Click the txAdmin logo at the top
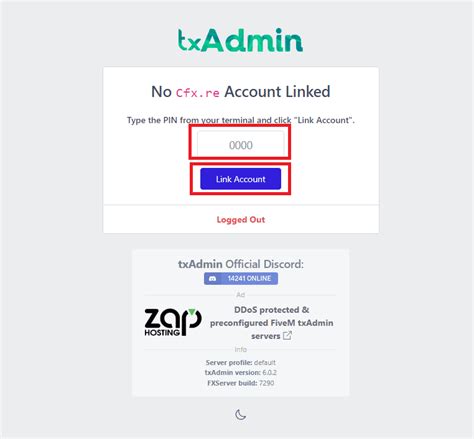The height and width of the screenshot is (439, 474). point(240,40)
